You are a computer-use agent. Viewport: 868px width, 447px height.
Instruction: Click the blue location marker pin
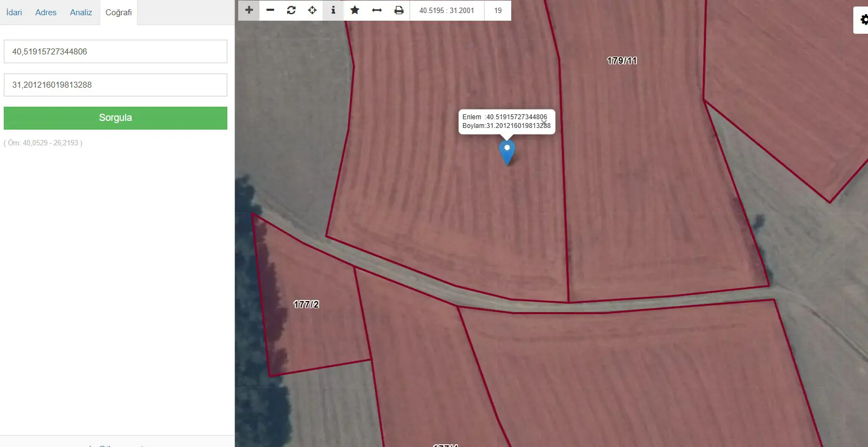pos(507,153)
